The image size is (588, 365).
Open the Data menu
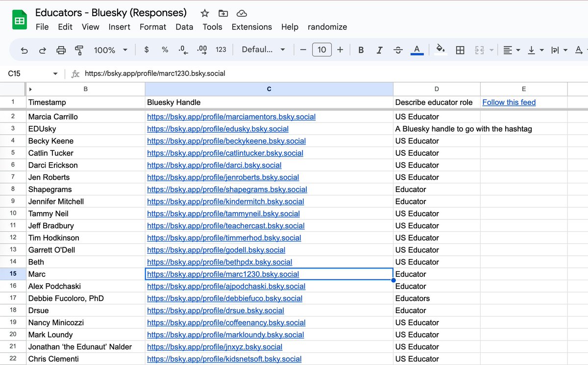pyautogui.click(x=184, y=27)
